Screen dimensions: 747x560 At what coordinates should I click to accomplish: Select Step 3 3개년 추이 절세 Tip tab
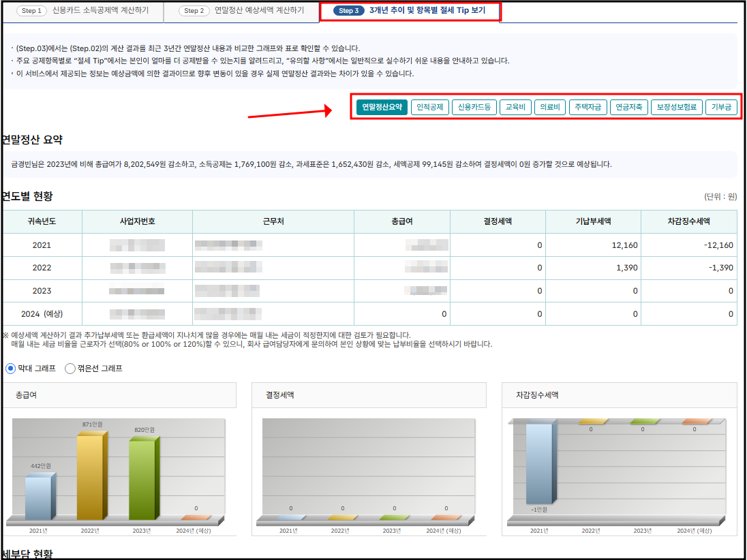409,10
